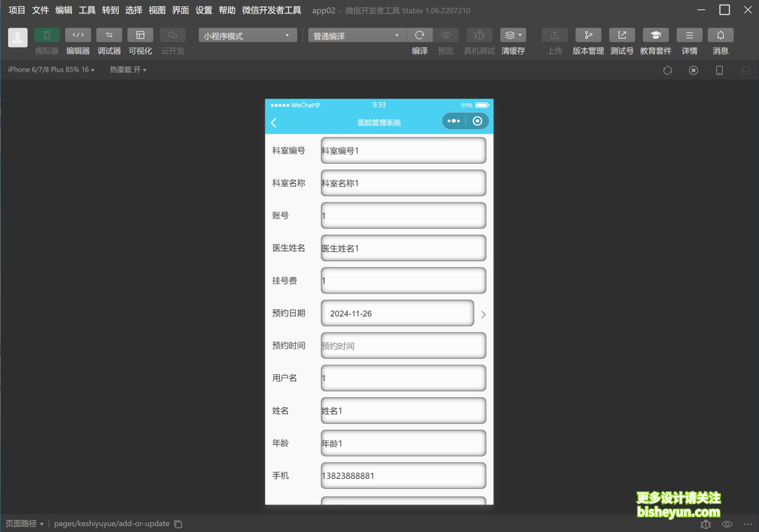The height and width of the screenshot is (532, 759).
Task: Open iPhone 6/7/8 Plus device dropdown
Action: pos(51,69)
